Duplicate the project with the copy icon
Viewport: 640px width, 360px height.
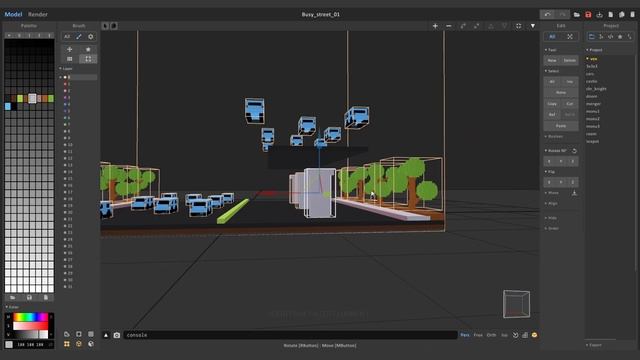click(x=622, y=15)
